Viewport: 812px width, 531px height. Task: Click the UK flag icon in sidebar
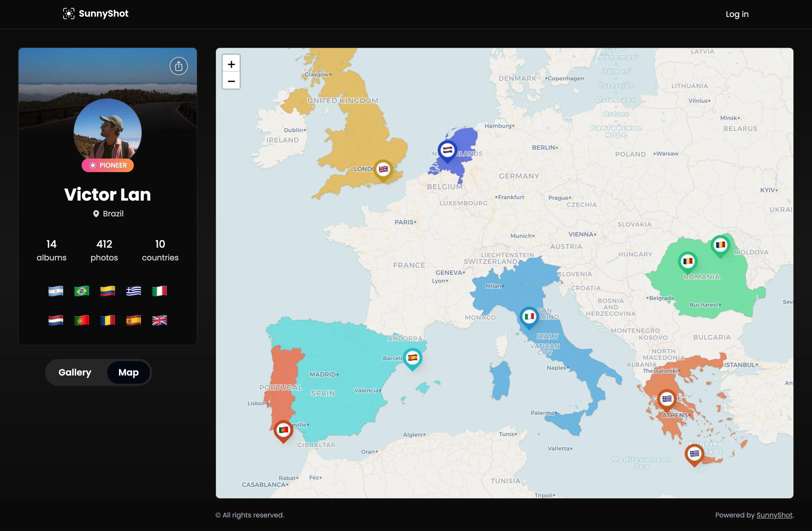159,320
